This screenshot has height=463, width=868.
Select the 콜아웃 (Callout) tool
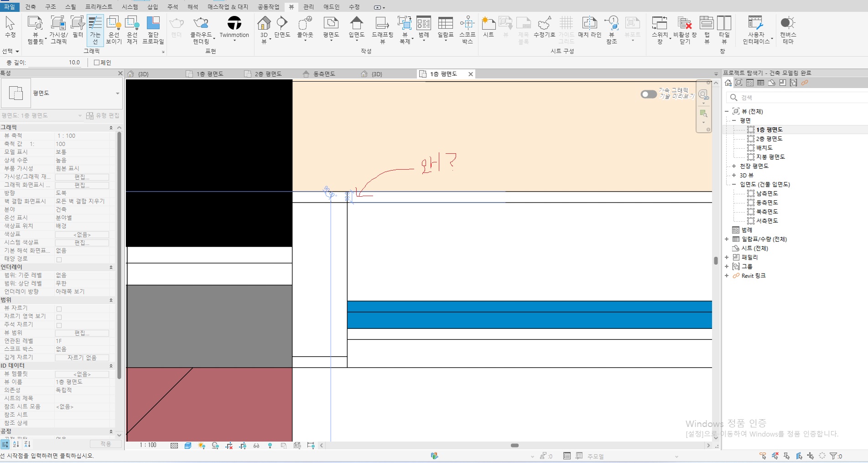point(305,27)
